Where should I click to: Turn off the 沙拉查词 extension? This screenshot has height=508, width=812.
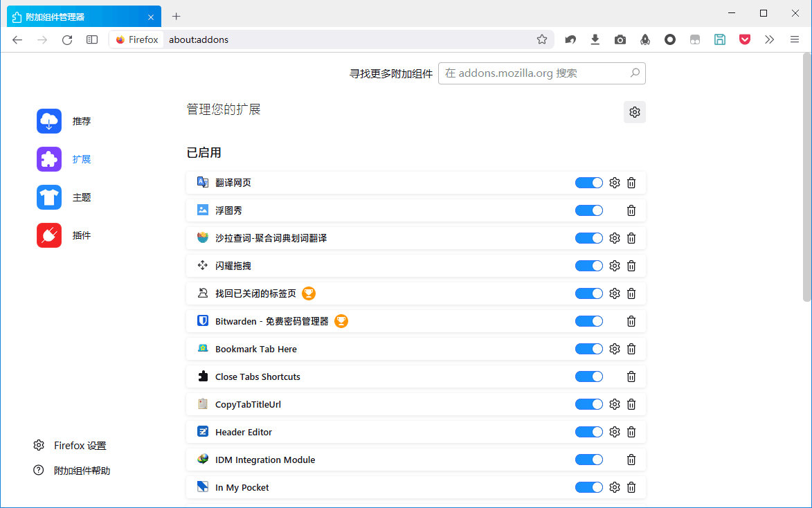[x=589, y=238]
